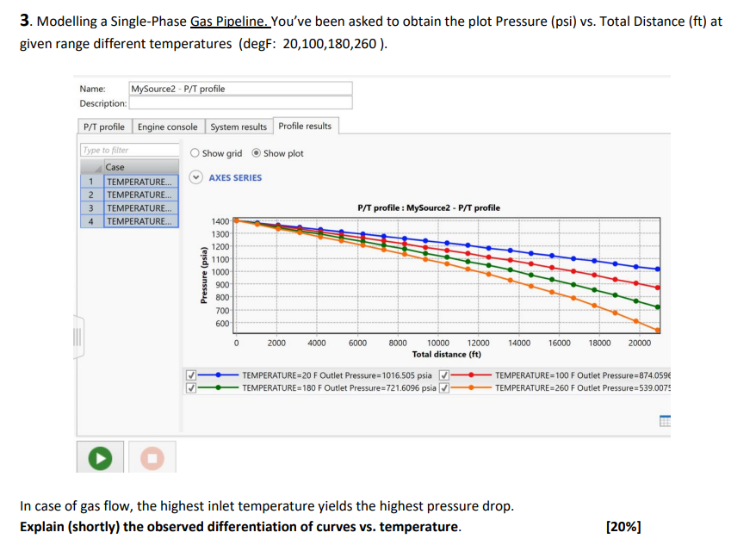
Task: Click the Case column header
Action: (141, 167)
